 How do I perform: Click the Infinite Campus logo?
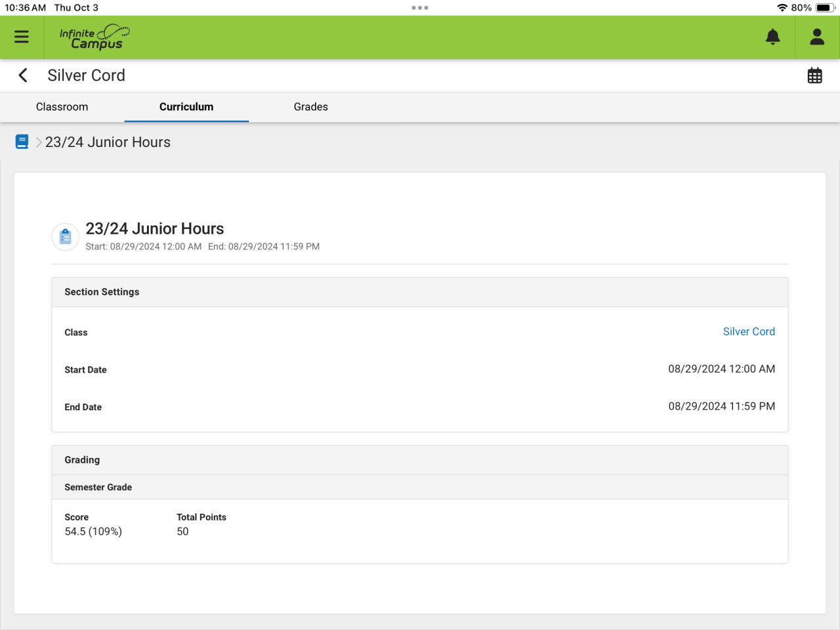[94, 37]
